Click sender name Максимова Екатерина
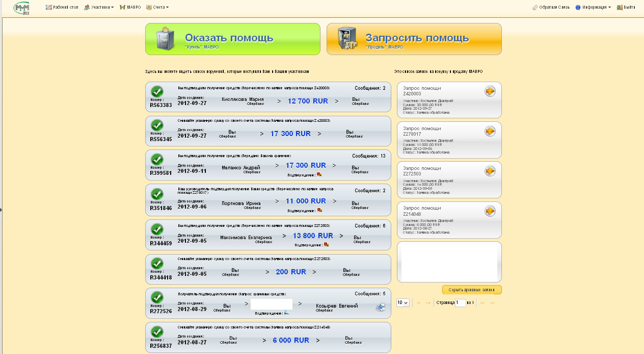Screen dimensions: 644x354 click(246, 237)
